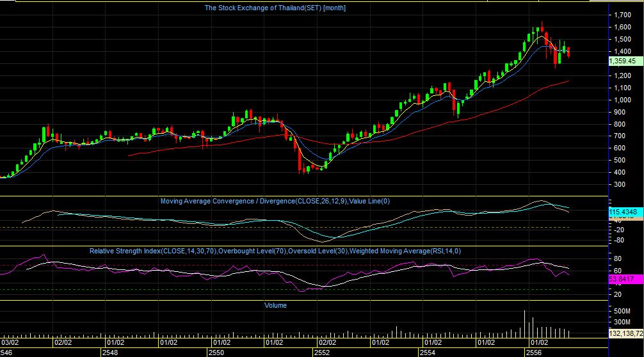Click the year 2552 label on time axis

pyautogui.click(x=322, y=353)
